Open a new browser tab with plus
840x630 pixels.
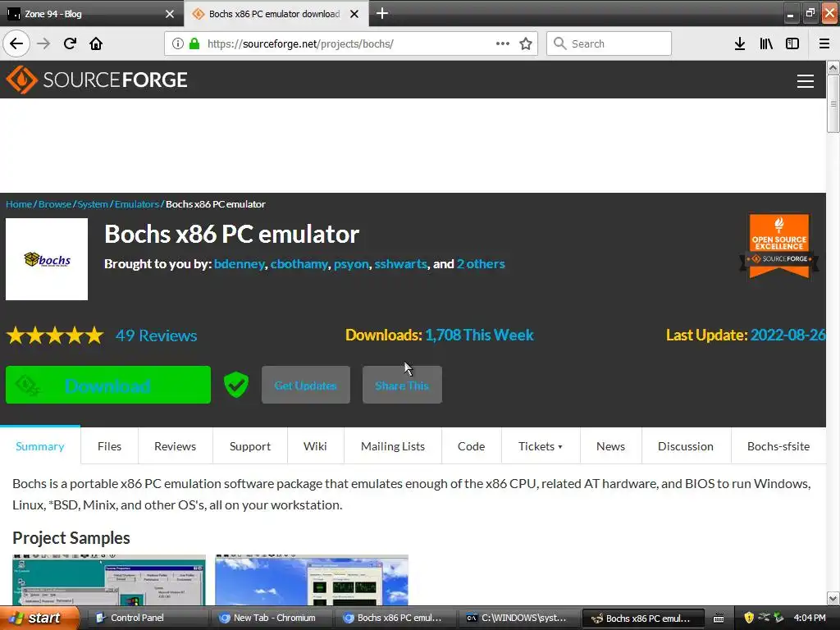tap(382, 13)
